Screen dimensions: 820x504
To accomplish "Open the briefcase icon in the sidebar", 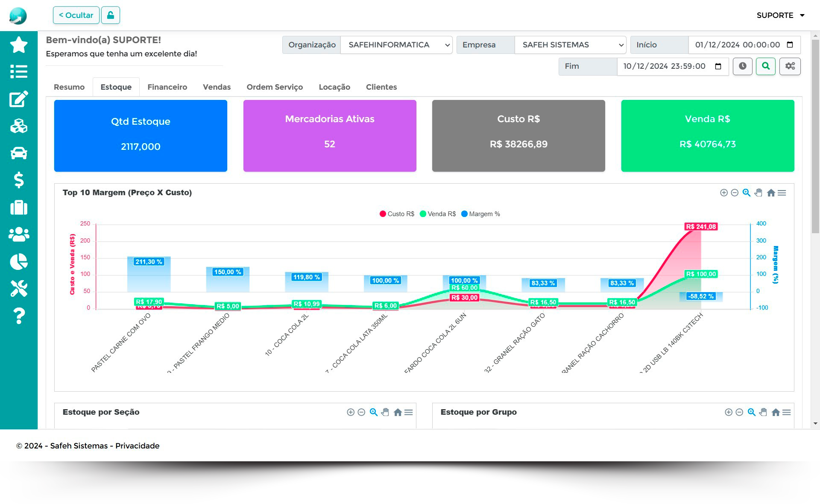I will coord(19,207).
